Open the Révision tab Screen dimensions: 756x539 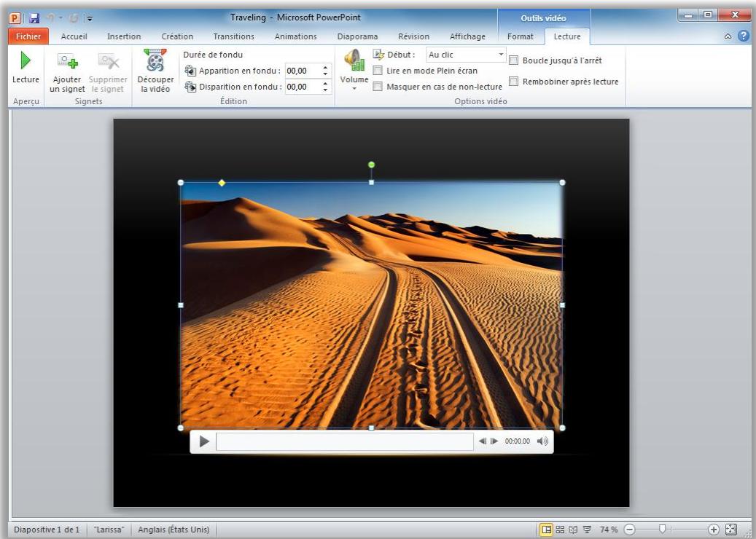tap(413, 36)
